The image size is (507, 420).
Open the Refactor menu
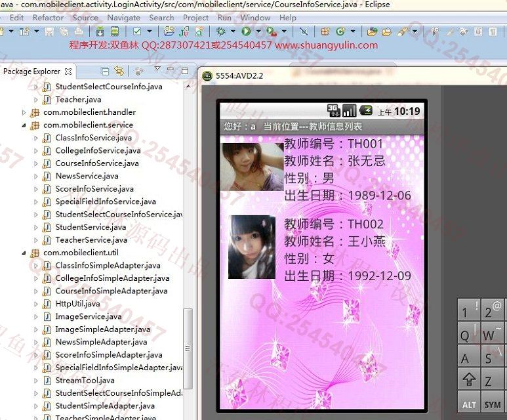coord(48,18)
